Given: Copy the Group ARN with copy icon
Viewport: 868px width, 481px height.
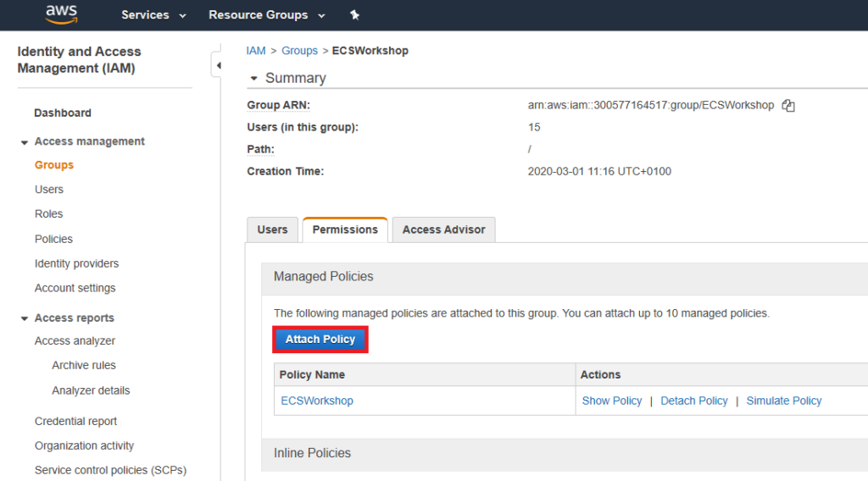Looking at the screenshot, I should pyautogui.click(x=788, y=106).
